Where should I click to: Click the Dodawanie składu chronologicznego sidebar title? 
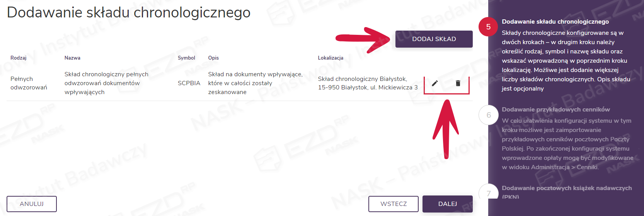coord(555,22)
